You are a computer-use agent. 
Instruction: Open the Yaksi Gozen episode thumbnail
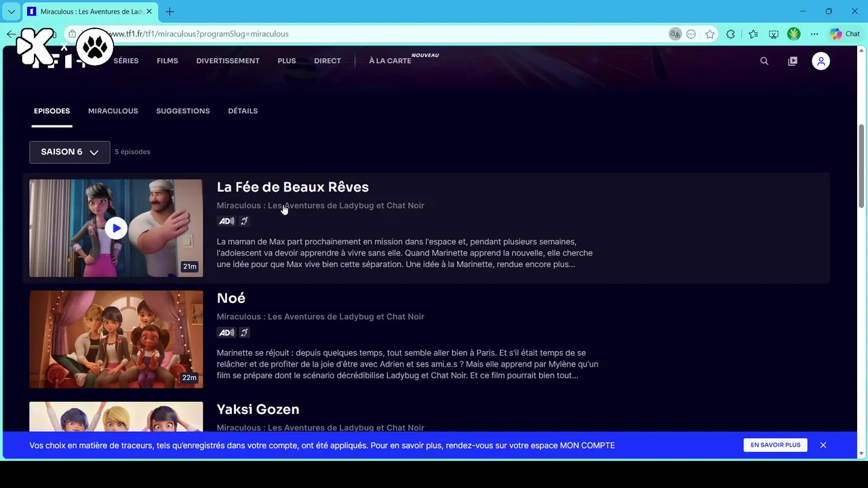(116, 417)
